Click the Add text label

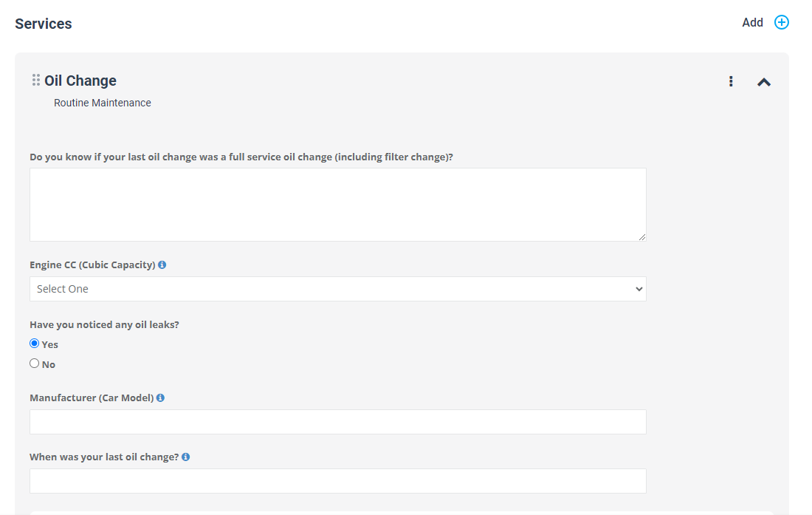point(752,22)
